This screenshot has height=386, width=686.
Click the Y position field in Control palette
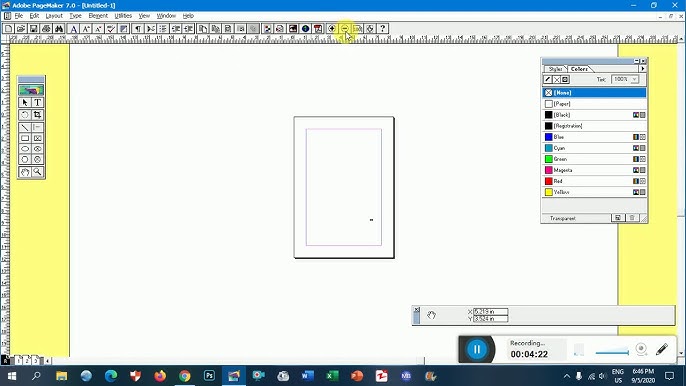[x=490, y=319]
